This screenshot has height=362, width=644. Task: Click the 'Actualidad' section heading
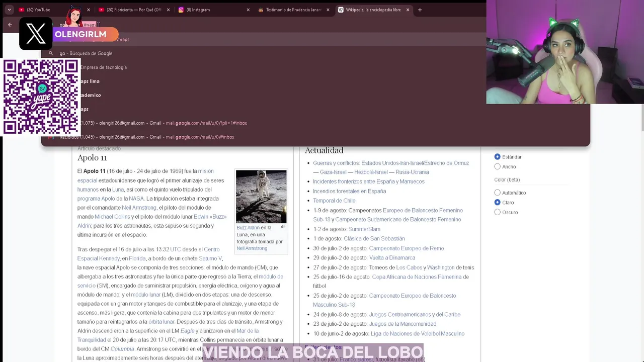tap(324, 150)
